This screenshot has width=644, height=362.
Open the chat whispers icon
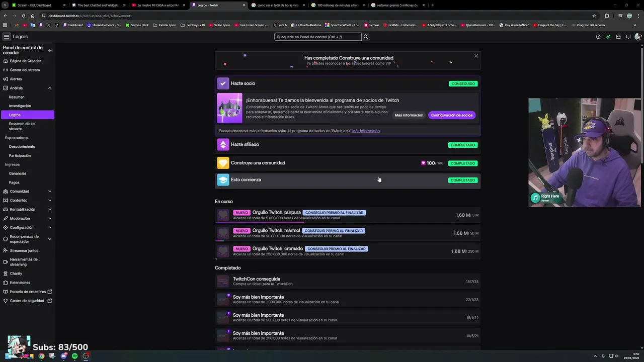tap(628, 37)
